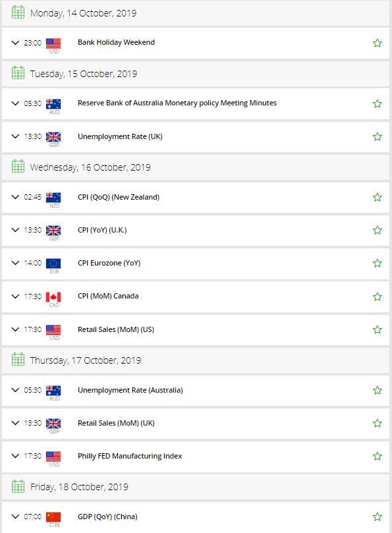This screenshot has height=533, width=392.
Task: Expand the CPI (MoM) Canada row
Action: click(x=15, y=296)
